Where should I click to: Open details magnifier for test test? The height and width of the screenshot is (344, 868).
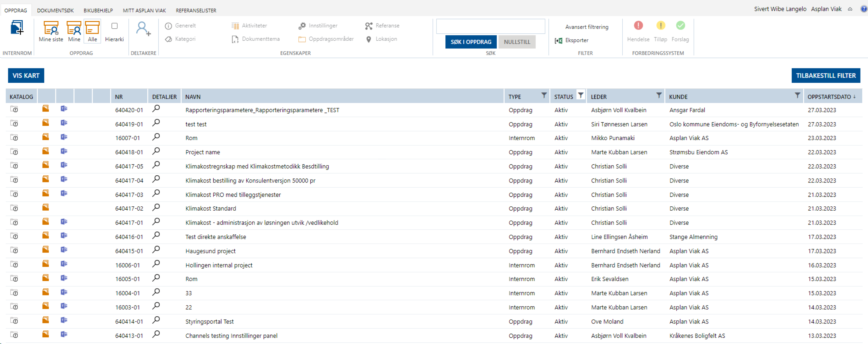click(156, 123)
